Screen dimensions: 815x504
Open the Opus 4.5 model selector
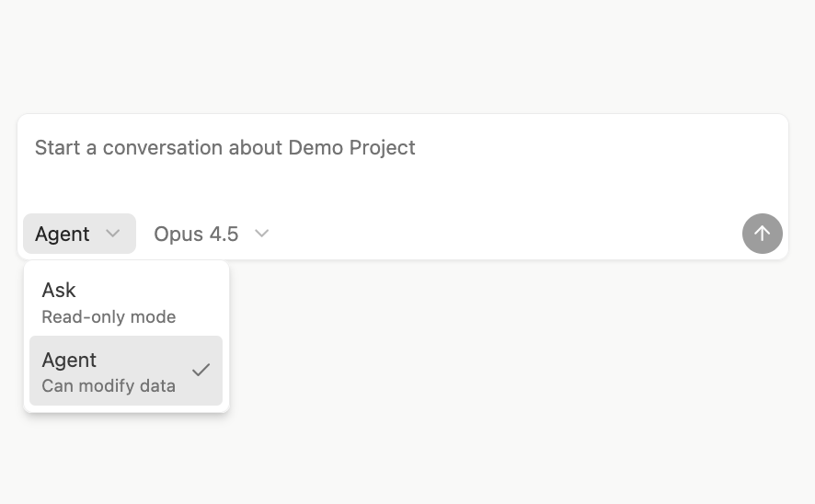point(211,234)
